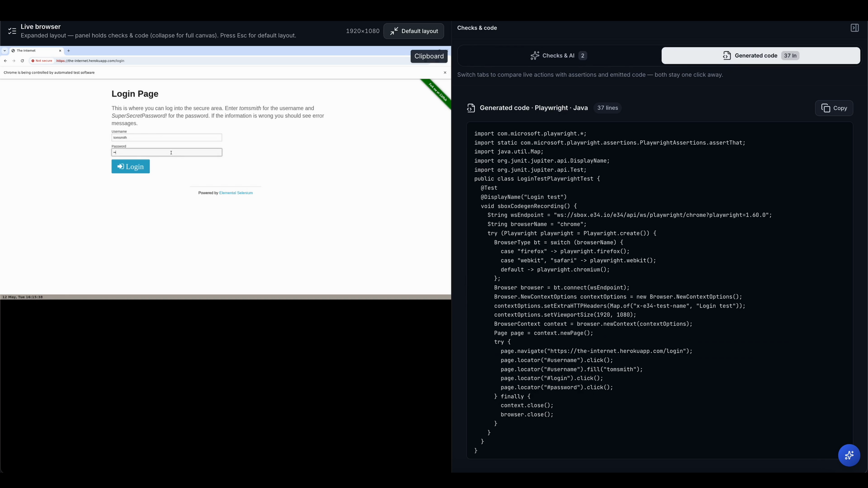868x488 pixels.
Task: Go back in the remote browser
Action: coord(5,61)
